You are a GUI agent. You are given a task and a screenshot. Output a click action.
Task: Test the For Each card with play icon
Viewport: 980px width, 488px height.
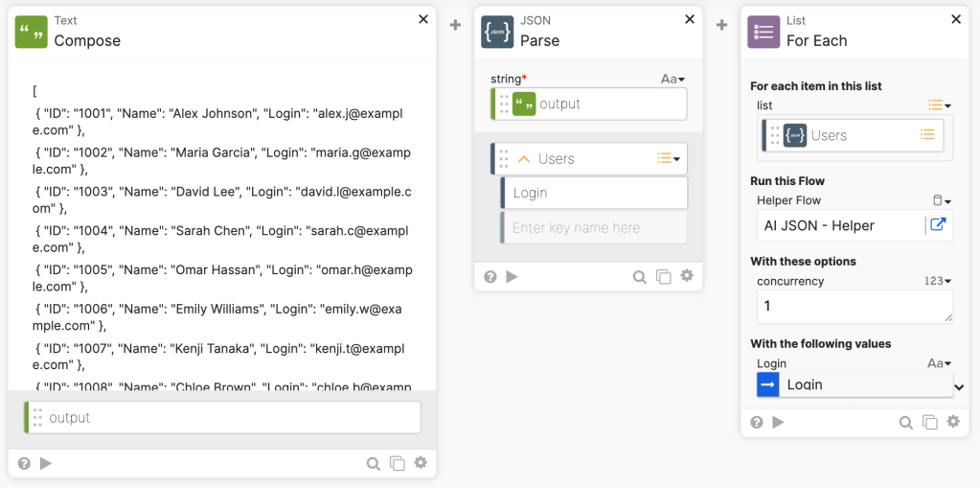[x=778, y=422]
